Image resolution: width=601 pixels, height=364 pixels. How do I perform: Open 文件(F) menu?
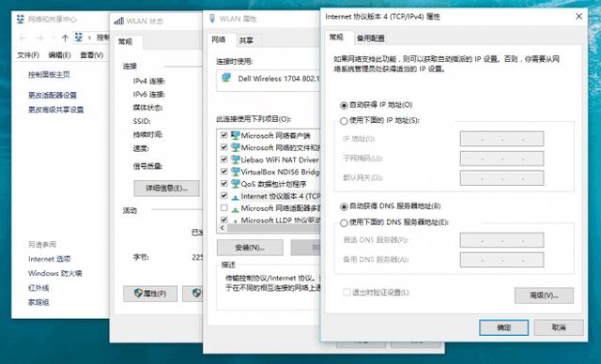pos(28,55)
